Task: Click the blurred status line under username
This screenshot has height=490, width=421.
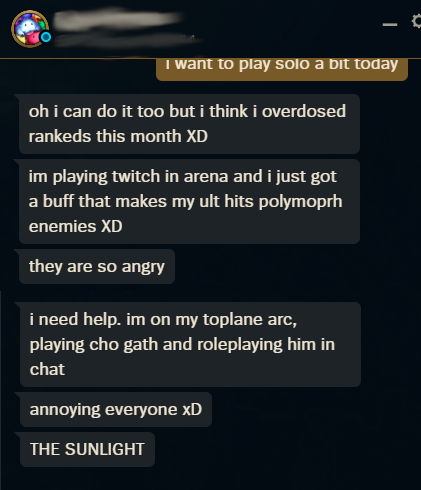Action: [x=127, y=40]
